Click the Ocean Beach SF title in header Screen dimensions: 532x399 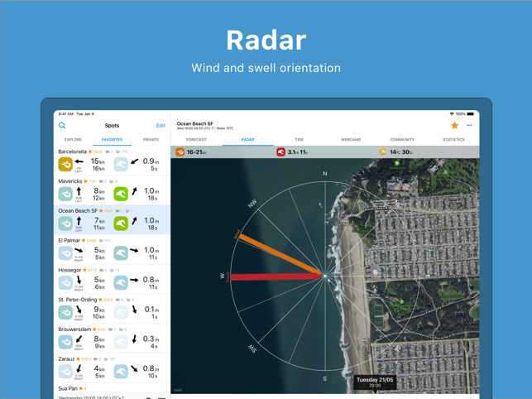coord(194,123)
